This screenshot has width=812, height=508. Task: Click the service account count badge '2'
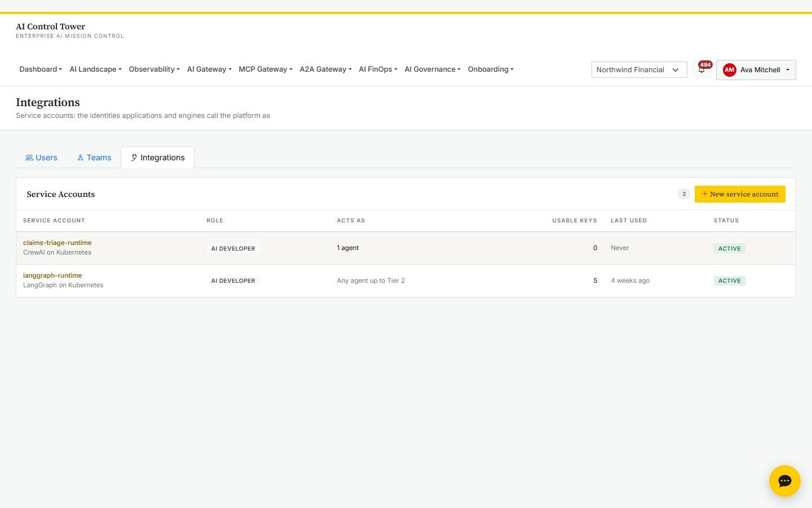click(x=684, y=194)
